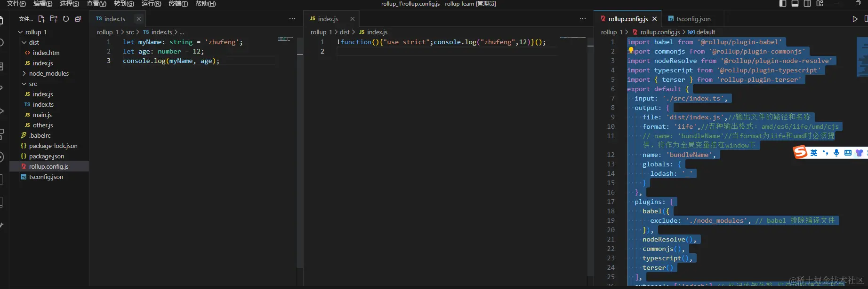Toggle secondary side bar layout icon
The height and width of the screenshot is (289, 868).
(x=807, y=3)
